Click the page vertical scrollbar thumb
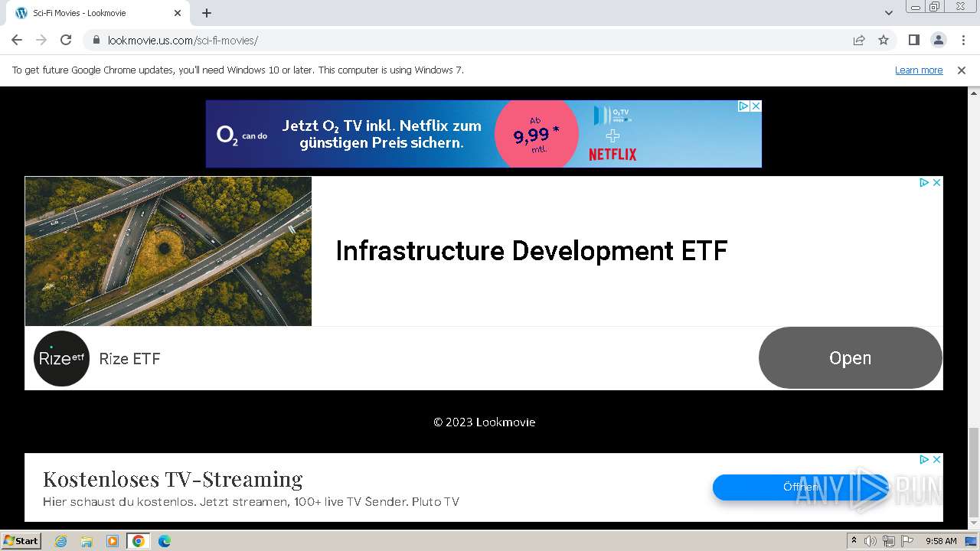Screen dimensions: 980x551 point(973,472)
